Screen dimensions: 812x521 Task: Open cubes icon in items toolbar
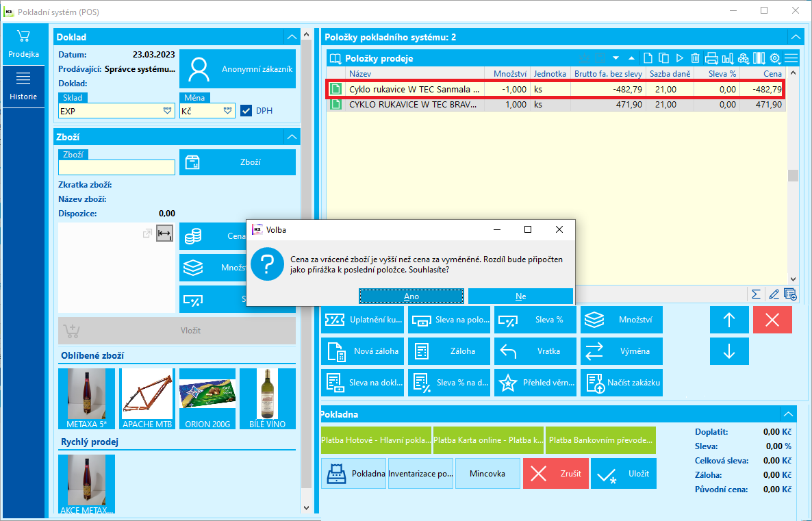pos(743,58)
